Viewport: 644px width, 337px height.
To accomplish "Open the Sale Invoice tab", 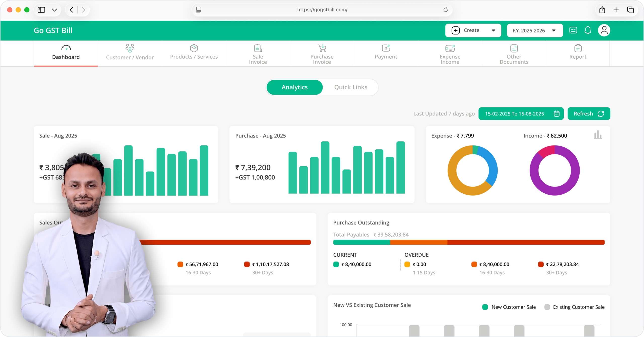I will (x=258, y=54).
